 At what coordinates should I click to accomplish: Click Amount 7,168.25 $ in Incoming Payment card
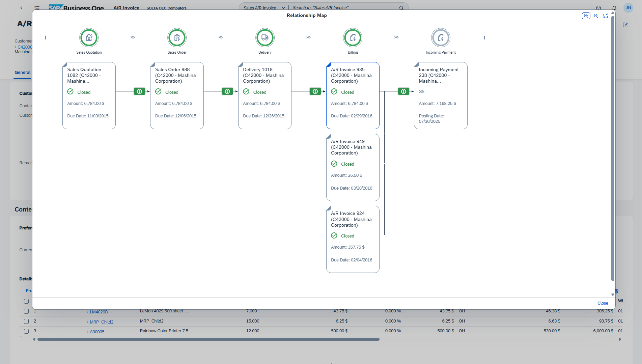point(437,104)
